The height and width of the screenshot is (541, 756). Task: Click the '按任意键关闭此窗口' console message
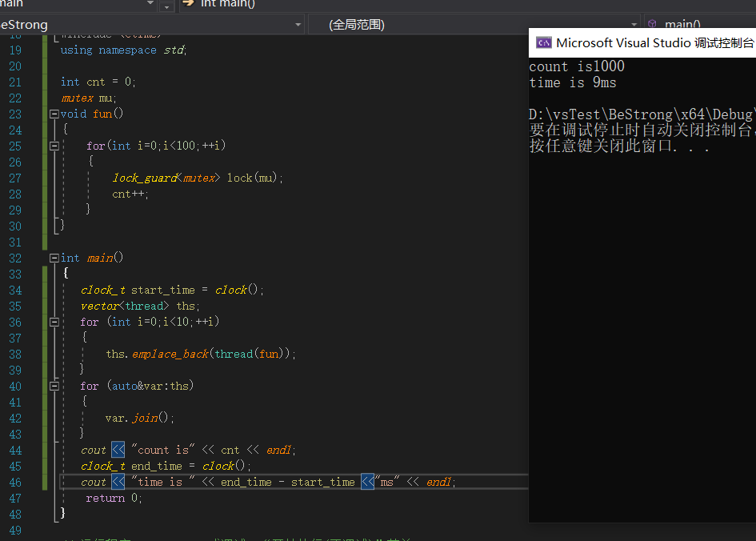(x=619, y=146)
